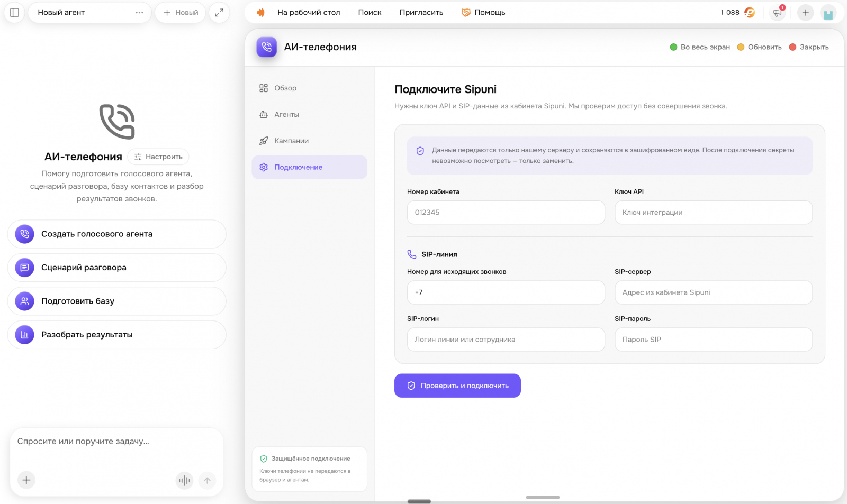Focus the Ключ API input field
This screenshot has width=847, height=504.
[714, 213]
